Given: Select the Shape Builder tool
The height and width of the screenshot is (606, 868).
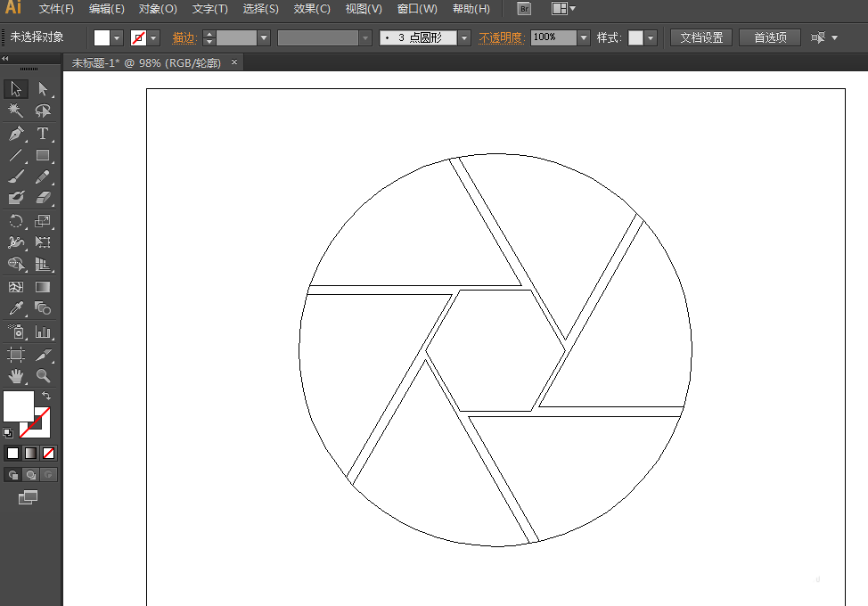Looking at the screenshot, I should 15,264.
